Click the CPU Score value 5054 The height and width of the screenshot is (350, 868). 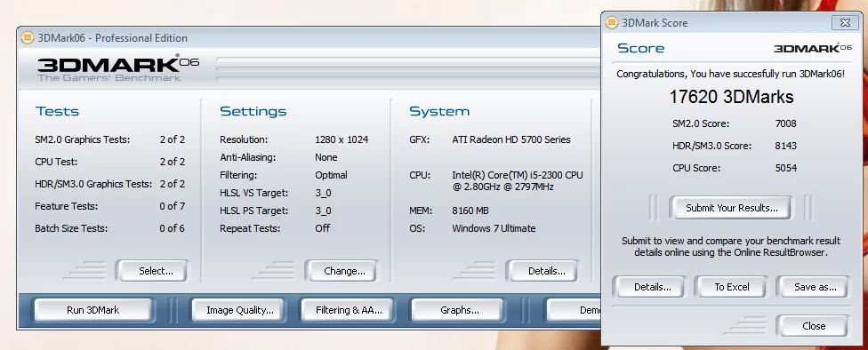tap(785, 168)
